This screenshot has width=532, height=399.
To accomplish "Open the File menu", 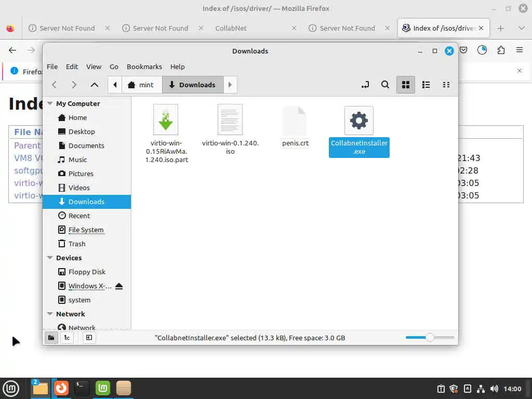I will point(52,67).
